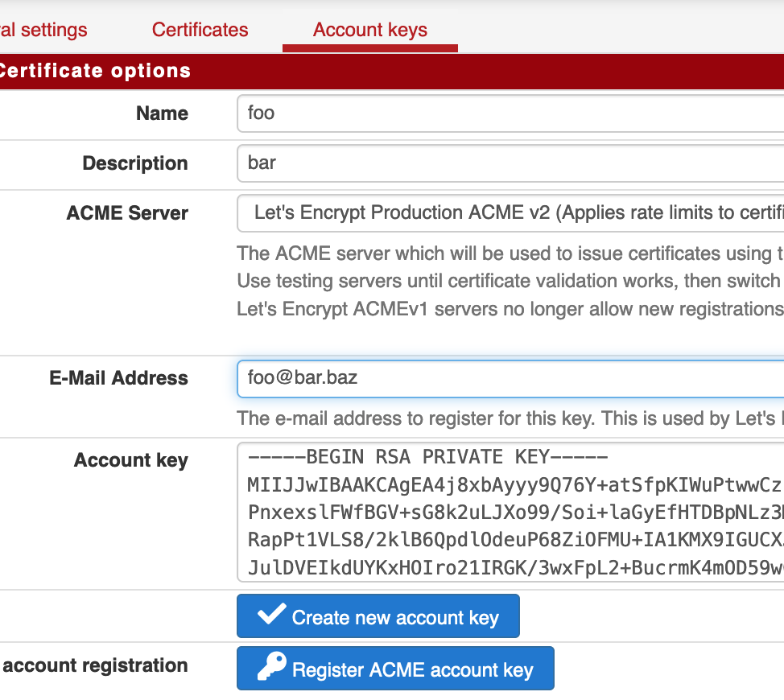Click inside the Account key text area
Image resolution: width=784 pixels, height=700 pixels.
pyautogui.click(x=510, y=512)
